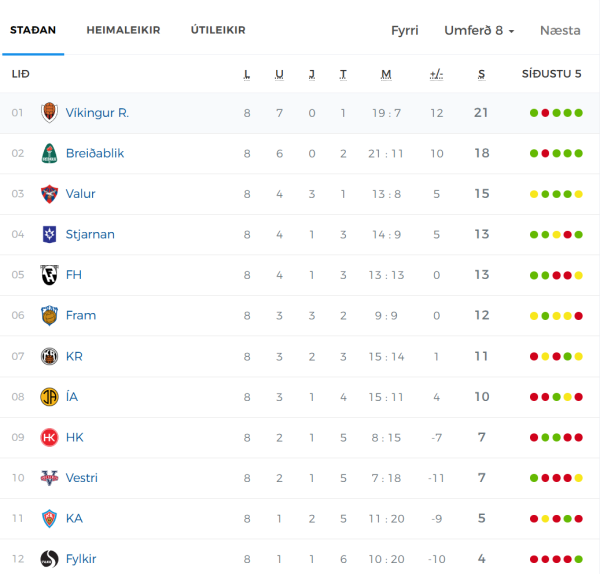Click the Breiðablik club crest

point(49,153)
